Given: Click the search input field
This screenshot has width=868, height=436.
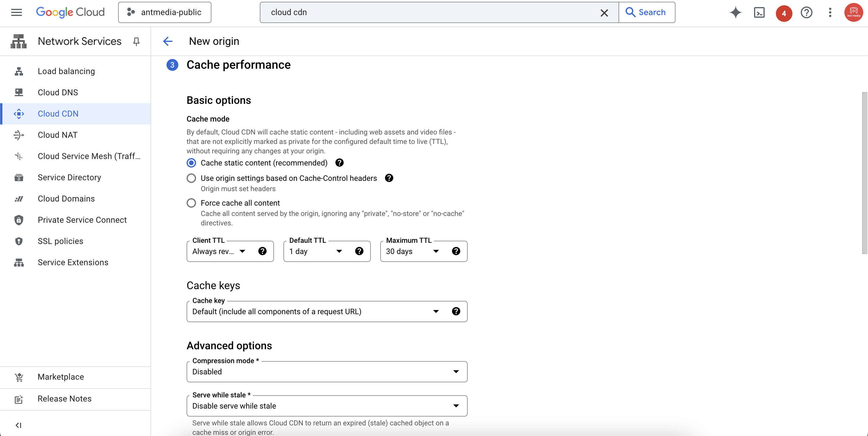Looking at the screenshot, I should (433, 12).
